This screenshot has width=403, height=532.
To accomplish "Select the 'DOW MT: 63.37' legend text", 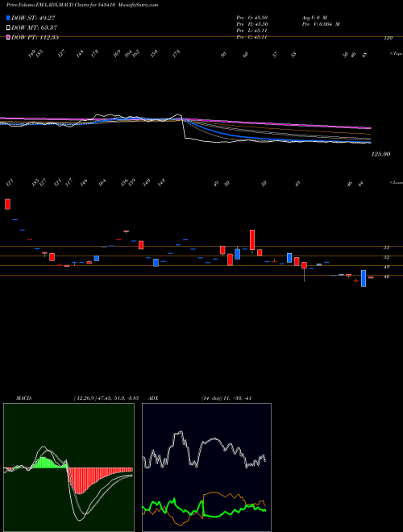I will click(x=35, y=28).
